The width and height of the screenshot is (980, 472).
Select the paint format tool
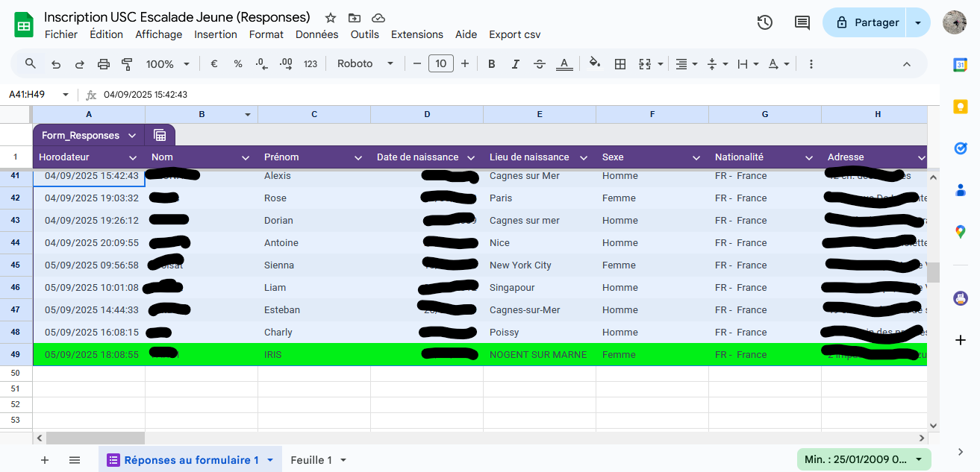click(127, 64)
